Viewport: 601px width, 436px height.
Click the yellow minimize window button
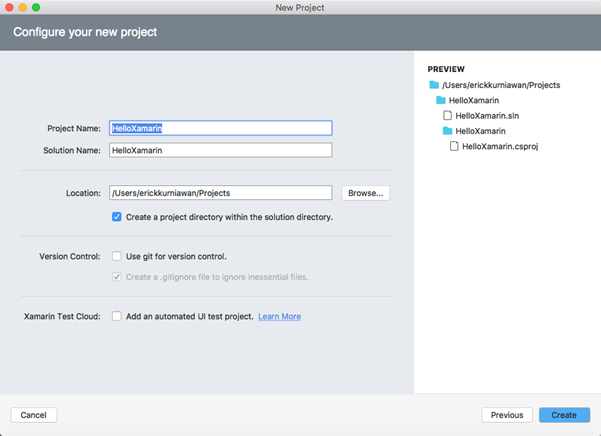click(x=22, y=8)
